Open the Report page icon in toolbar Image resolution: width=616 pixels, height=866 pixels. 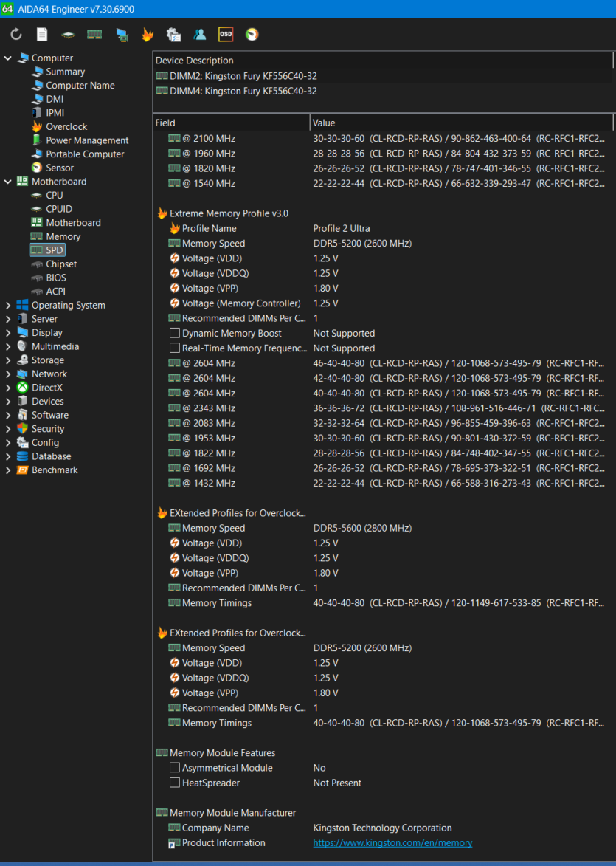(x=42, y=34)
